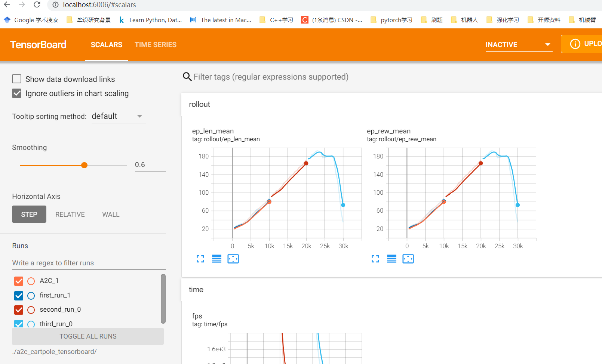Reload the page with refresh icon
Screen dimensions: 602x364
[37, 4]
